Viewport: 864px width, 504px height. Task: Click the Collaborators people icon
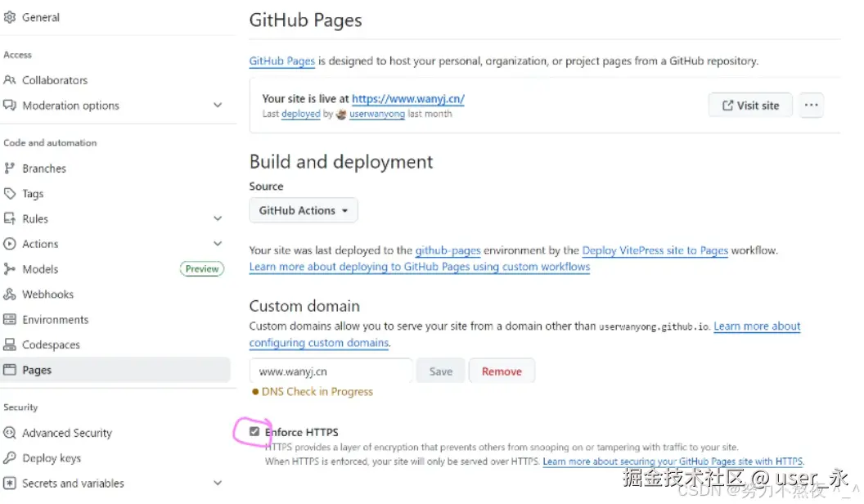(x=10, y=80)
